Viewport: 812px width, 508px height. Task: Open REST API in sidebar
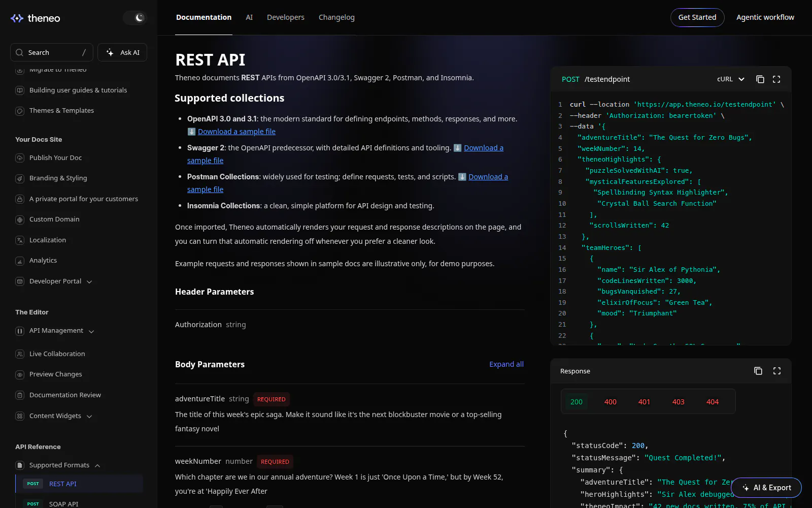pyautogui.click(x=79, y=484)
